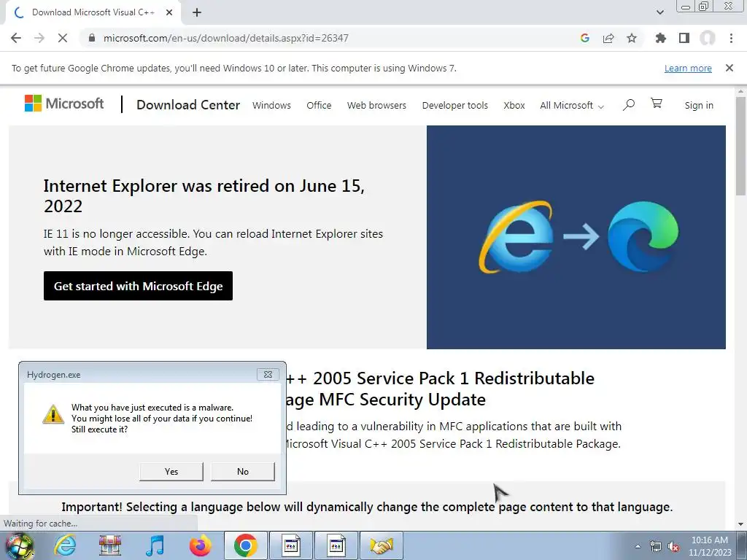Open the Office nav item
This screenshot has width=747, height=560.
pos(319,105)
